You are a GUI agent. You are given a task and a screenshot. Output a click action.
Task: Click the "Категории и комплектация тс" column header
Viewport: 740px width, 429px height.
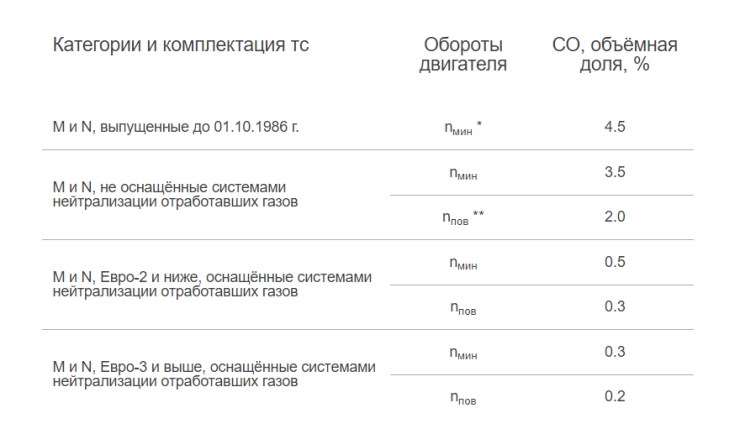(x=180, y=46)
